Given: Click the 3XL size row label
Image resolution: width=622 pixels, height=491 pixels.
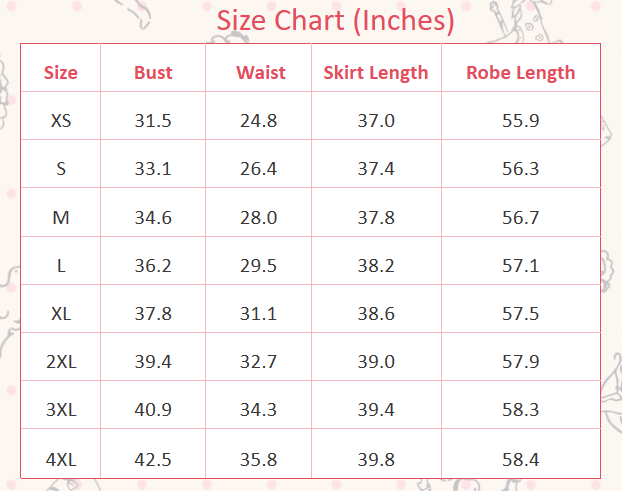Looking at the screenshot, I should (x=61, y=410).
